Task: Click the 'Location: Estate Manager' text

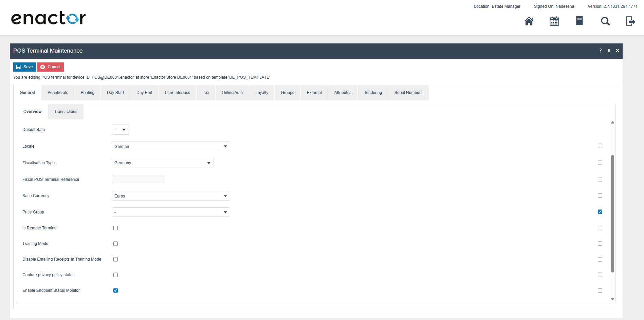Action: pos(497,6)
